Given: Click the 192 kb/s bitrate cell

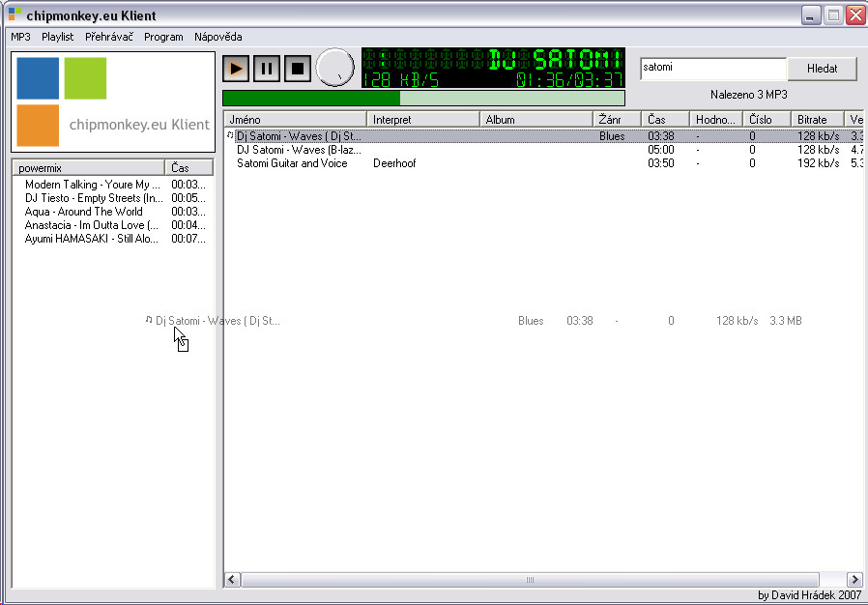Looking at the screenshot, I should click(x=818, y=163).
